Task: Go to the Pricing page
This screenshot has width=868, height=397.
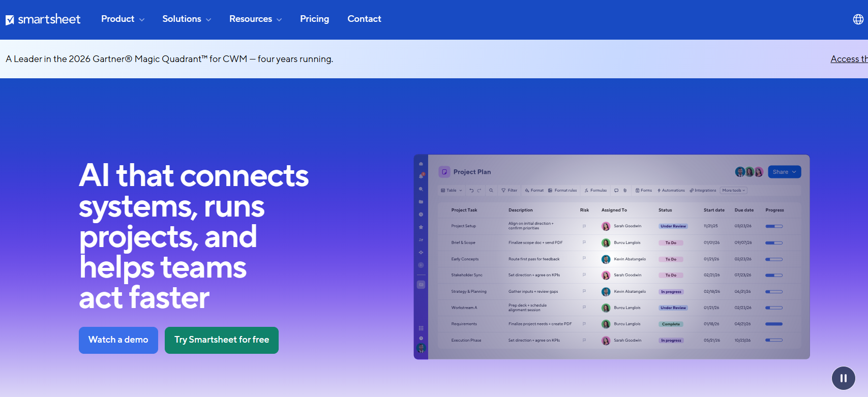Action: coord(314,19)
